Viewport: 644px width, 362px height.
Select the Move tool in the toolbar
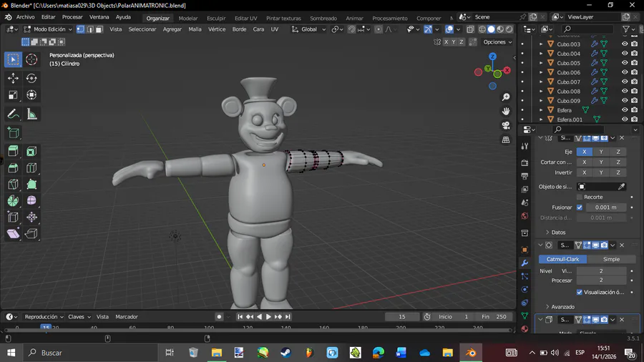coord(13,78)
